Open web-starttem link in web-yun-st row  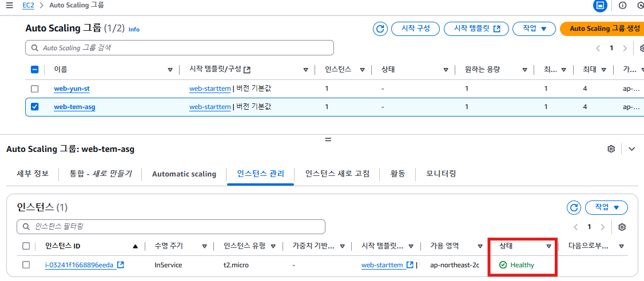[210, 89]
